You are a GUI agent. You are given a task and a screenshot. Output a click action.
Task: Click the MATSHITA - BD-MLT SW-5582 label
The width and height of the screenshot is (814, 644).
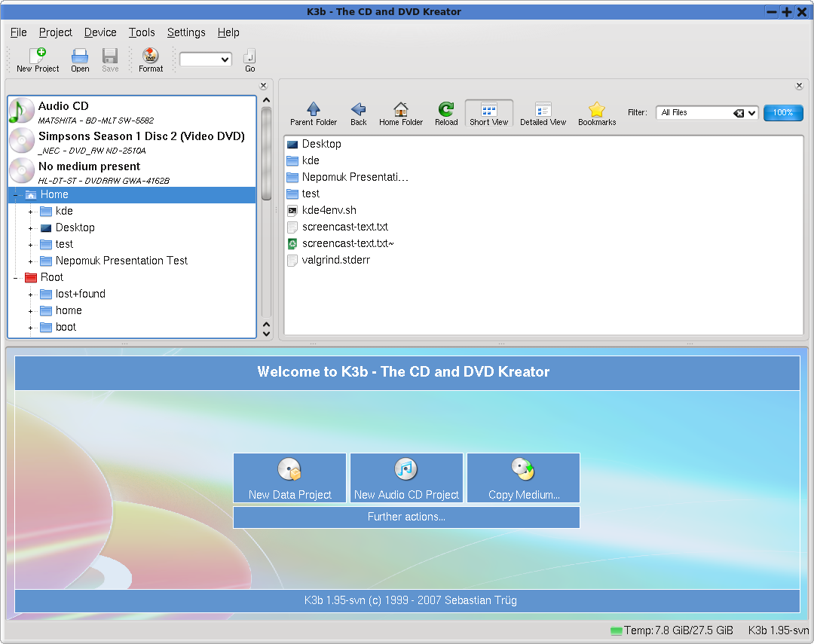pyautogui.click(x=96, y=121)
